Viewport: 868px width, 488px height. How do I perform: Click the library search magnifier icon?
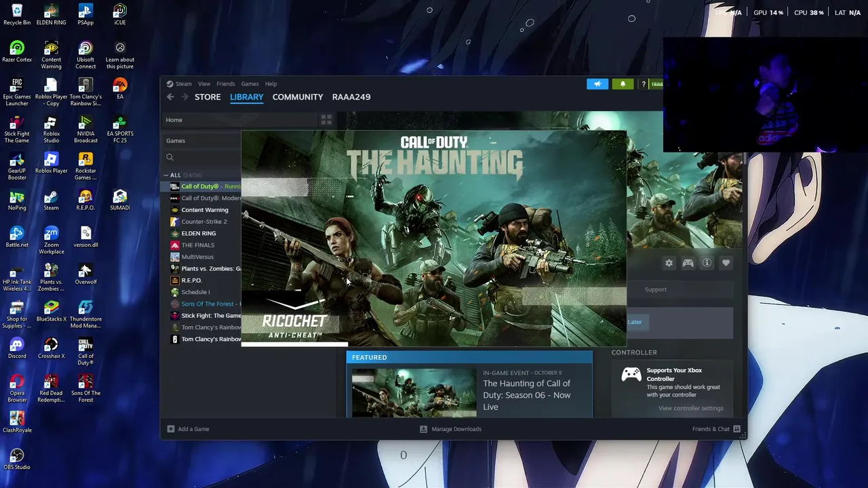170,157
